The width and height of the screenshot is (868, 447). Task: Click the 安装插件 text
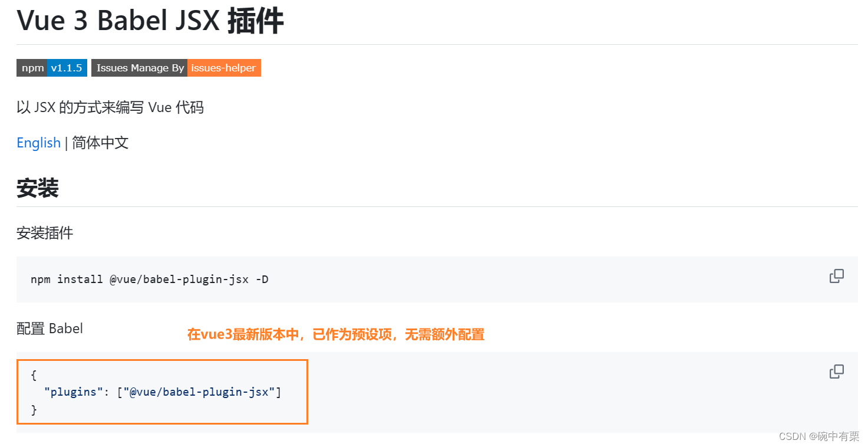point(45,232)
